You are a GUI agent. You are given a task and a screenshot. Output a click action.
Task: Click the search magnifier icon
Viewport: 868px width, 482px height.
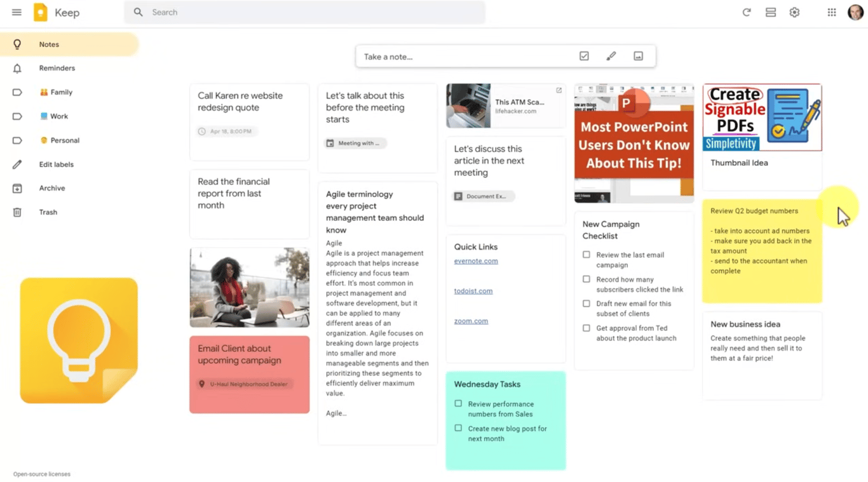click(138, 12)
